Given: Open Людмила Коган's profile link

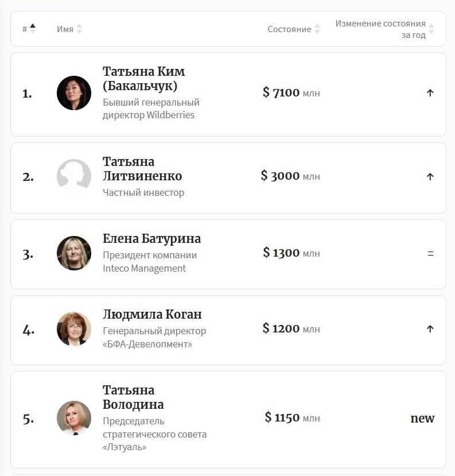Looking at the screenshot, I should (151, 315).
